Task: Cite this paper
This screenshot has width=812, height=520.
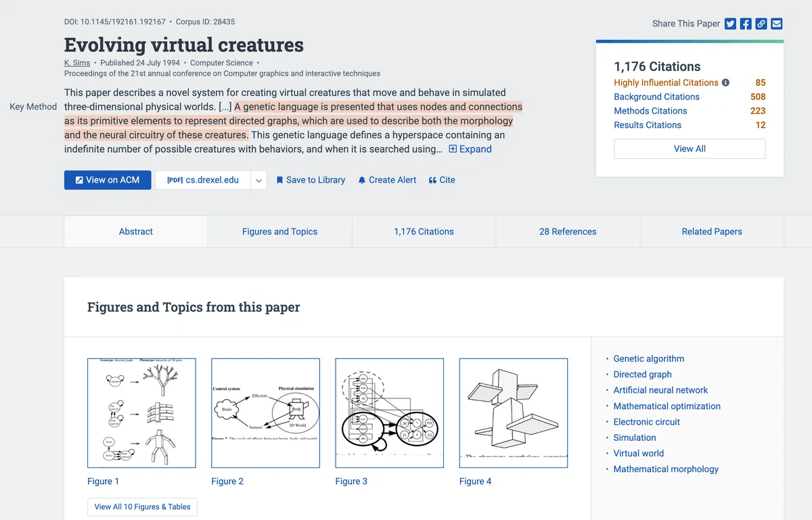Action: point(442,180)
